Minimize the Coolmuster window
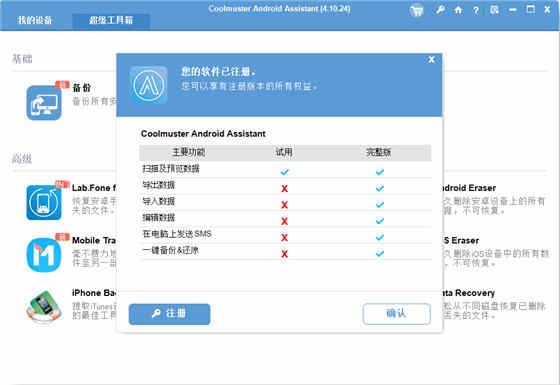This screenshot has height=385, width=560. 513,10
